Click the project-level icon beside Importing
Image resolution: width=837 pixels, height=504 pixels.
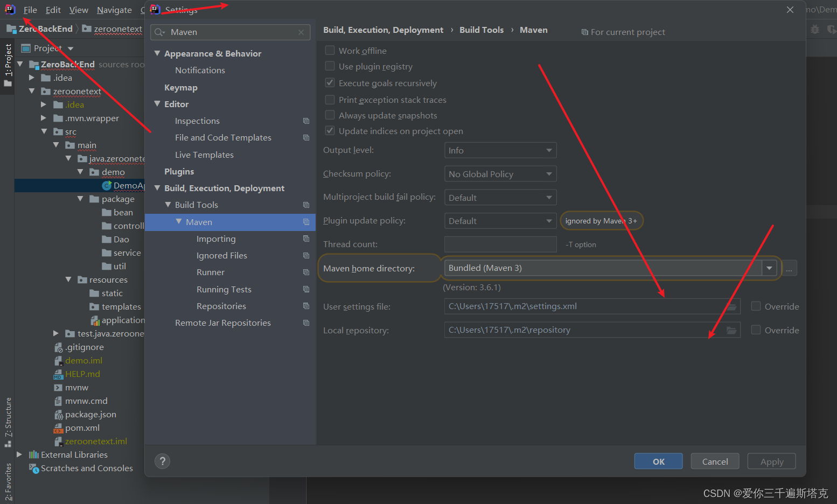pos(306,239)
